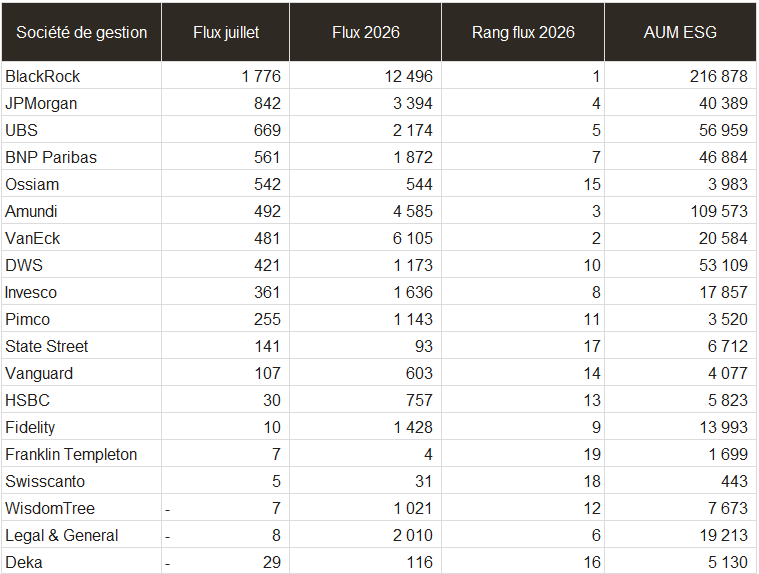Screen dimensions: 759x574
Task: Select VanEck's Flux 2026 value 6 105
Action: pyautogui.click(x=412, y=239)
